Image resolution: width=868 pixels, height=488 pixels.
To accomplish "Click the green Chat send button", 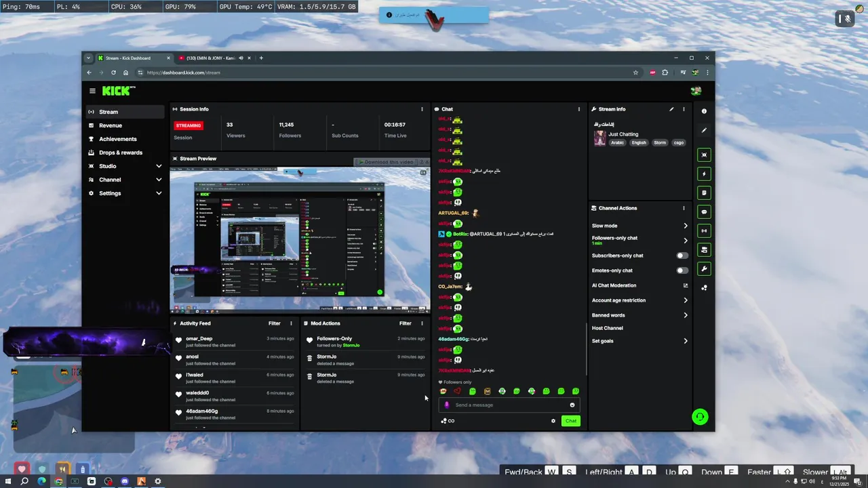I will [571, 421].
